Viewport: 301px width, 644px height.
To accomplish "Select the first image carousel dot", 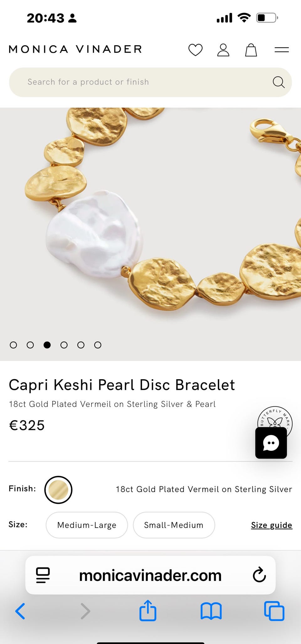I will point(13,345).
